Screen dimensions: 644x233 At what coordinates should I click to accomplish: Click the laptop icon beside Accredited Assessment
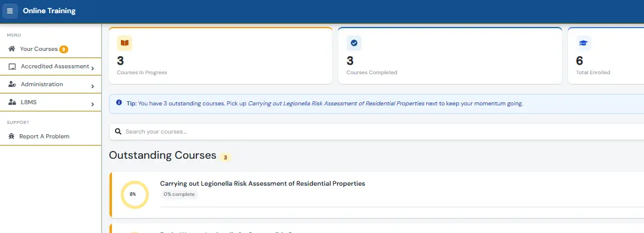[12, 66]
